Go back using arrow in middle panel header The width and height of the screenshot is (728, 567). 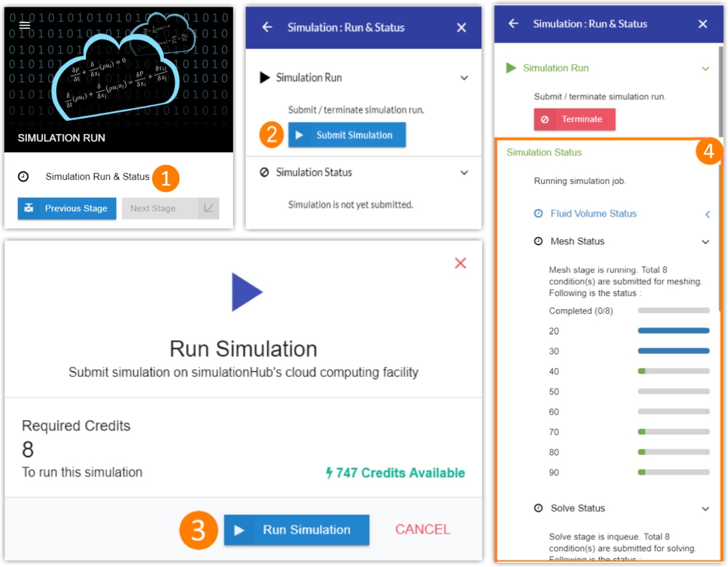267,27
